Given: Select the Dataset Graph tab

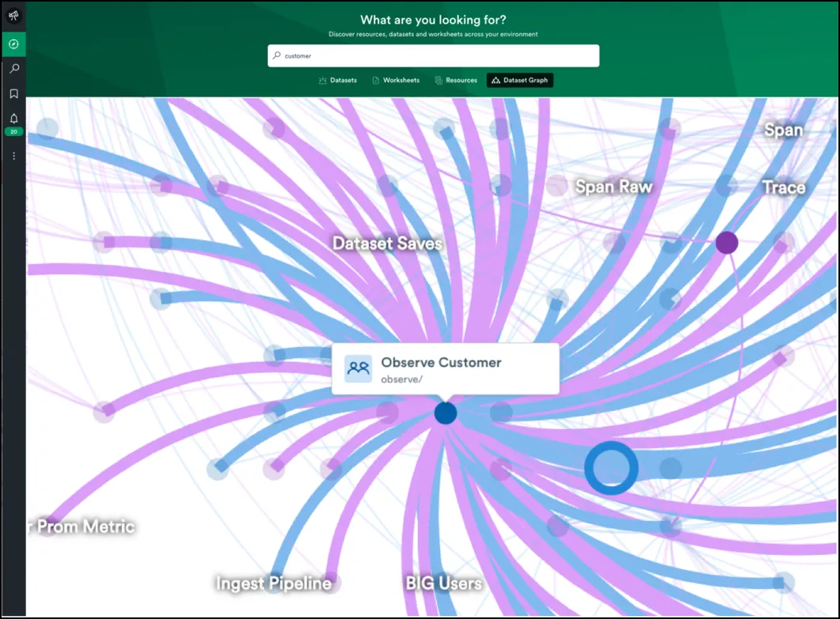Looking at the screenshot, I should 520,81.
